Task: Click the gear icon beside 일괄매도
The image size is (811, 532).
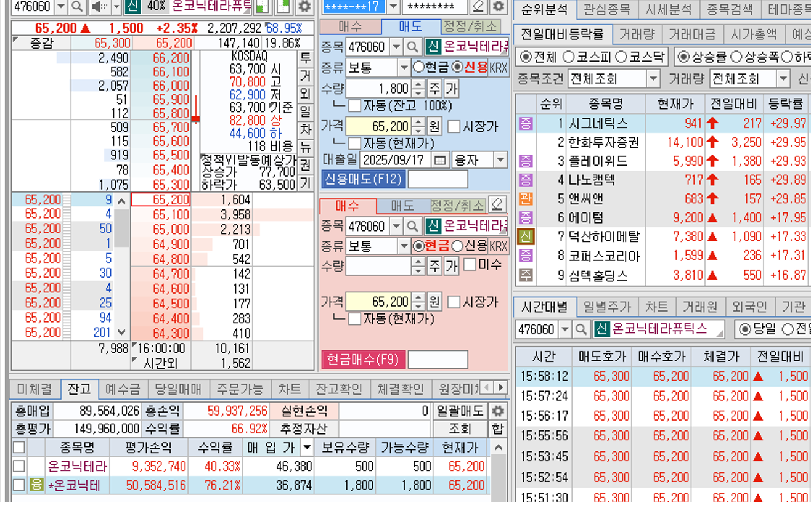Action: [x=498, y=411]
